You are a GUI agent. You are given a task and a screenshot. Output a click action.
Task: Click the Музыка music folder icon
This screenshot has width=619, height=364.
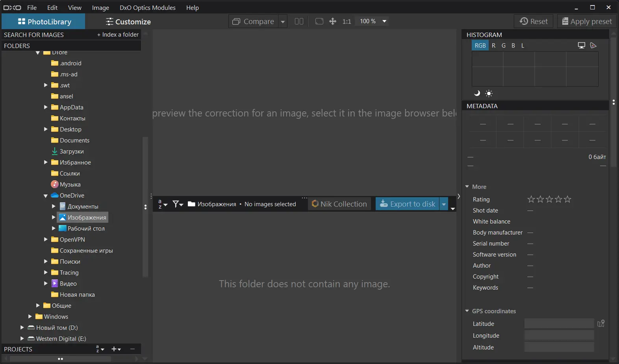click(x=55, y=184)
